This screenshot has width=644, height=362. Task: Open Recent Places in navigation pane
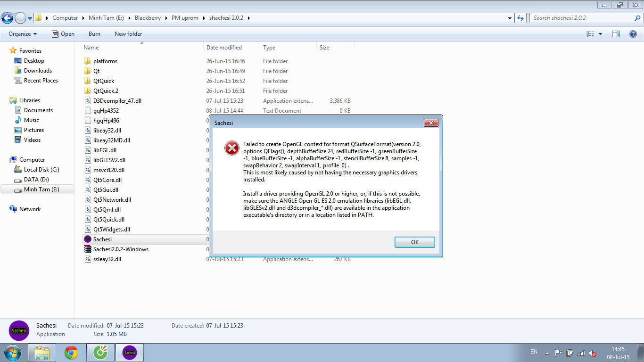point(41,81)
